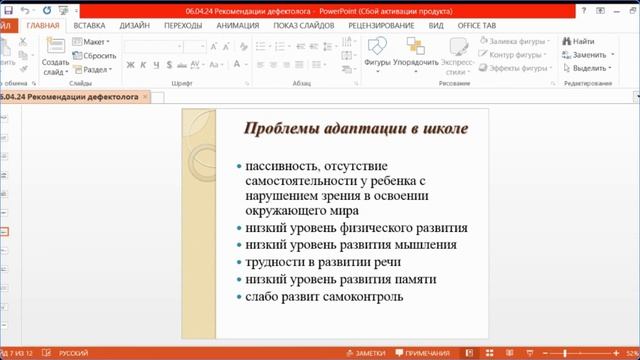Screen dimensions: 640x360
Task: Open Выделить select menu
Action: 587,68
